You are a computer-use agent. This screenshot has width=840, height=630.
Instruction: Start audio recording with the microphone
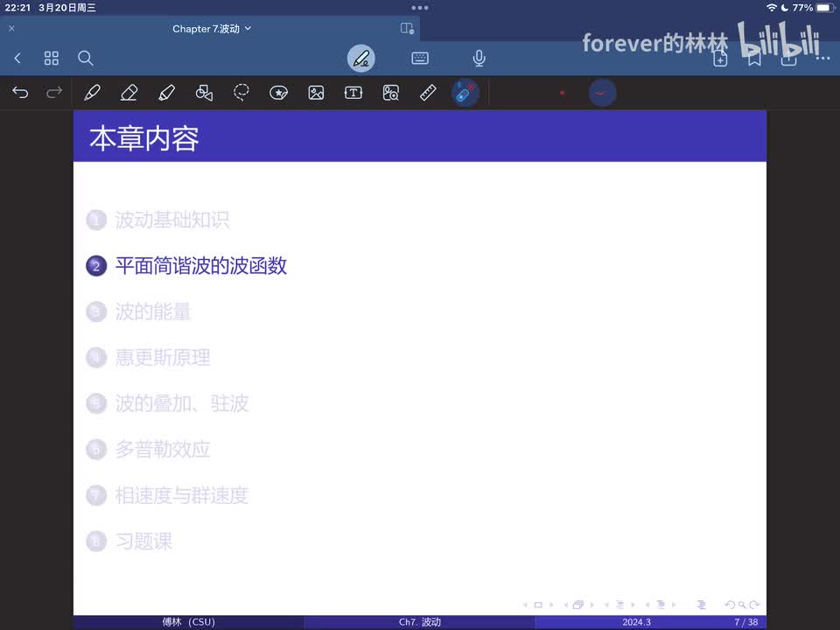479,58
